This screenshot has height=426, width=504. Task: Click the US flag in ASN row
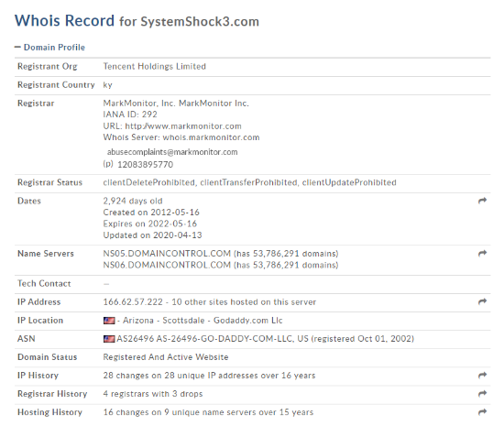click(109, 339)
